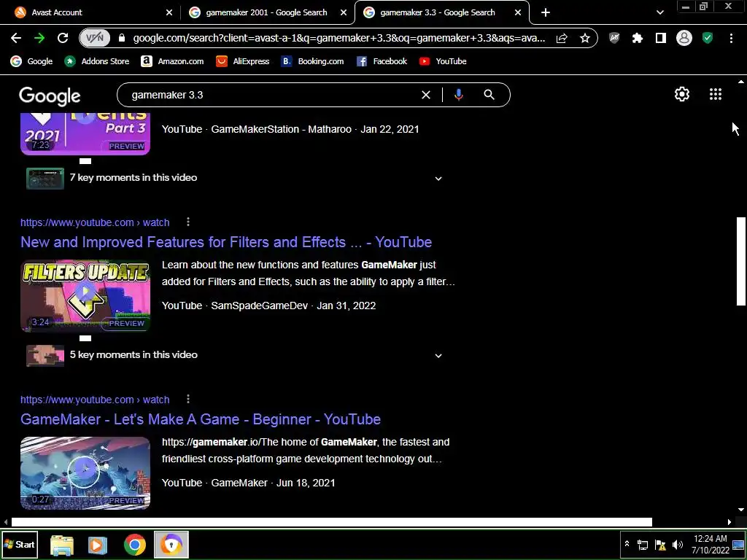Go back to the previous page
The width and height of the screenshot is (747, 560).
coord(16,38)
